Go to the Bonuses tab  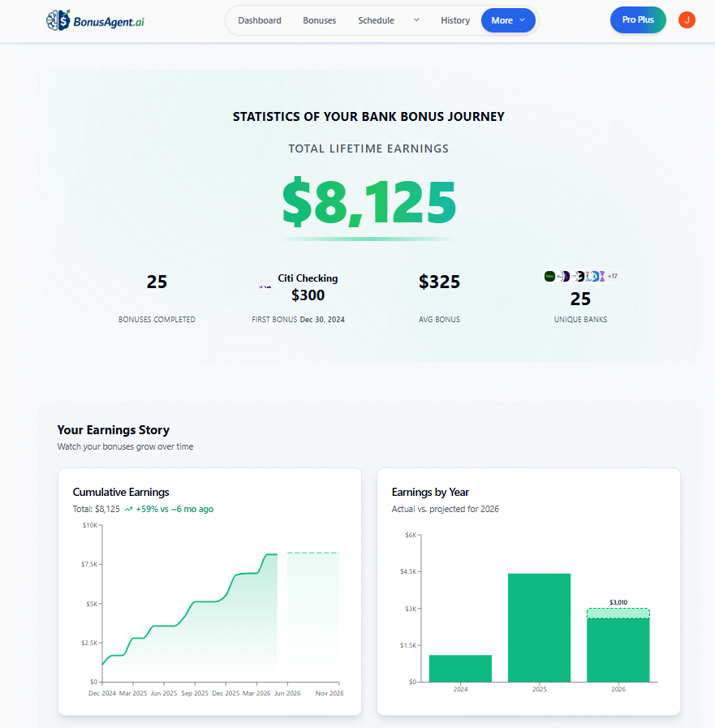pos(320,20)
